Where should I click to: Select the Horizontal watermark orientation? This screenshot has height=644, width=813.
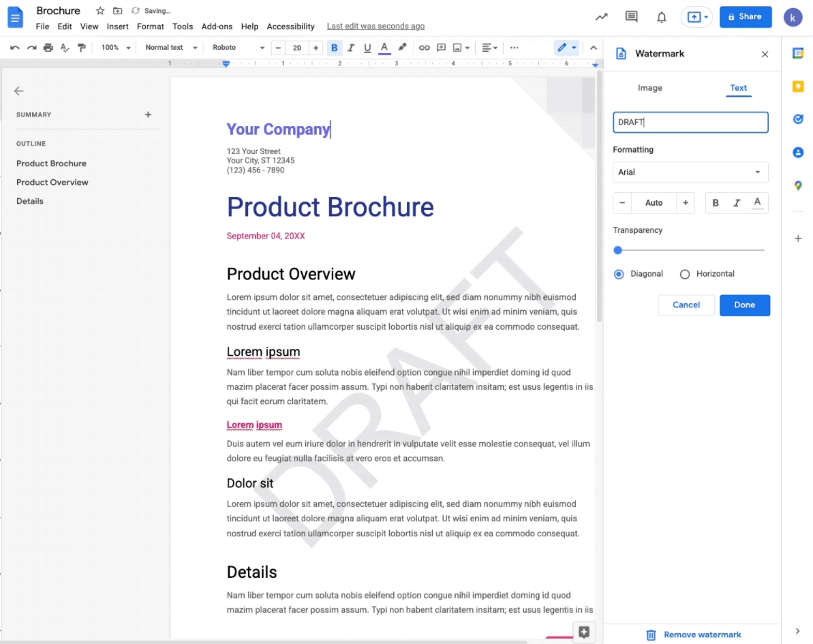click(685, 274)
